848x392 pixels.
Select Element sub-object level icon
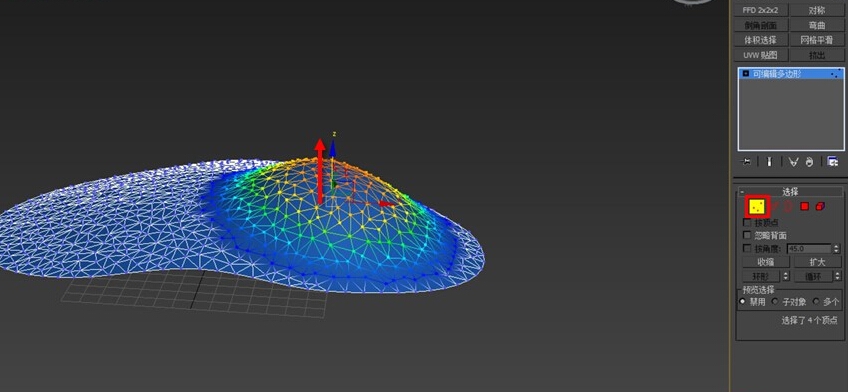[x=820, y=206]
